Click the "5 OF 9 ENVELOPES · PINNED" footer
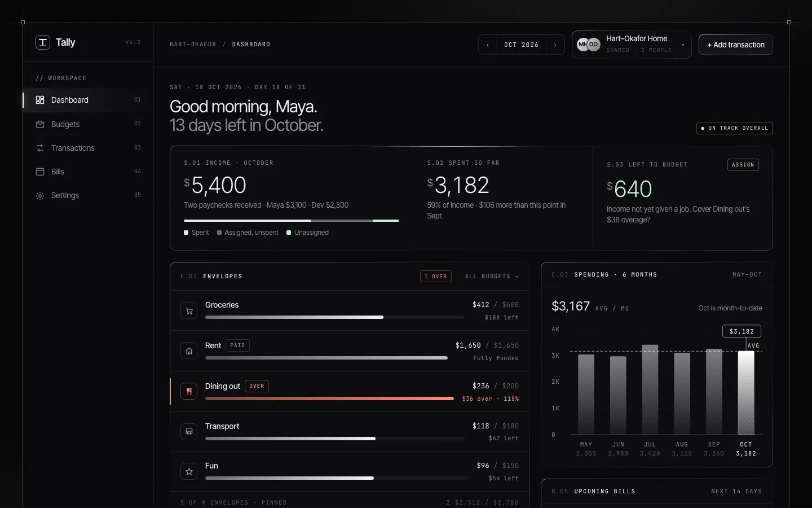 (233, 502)
